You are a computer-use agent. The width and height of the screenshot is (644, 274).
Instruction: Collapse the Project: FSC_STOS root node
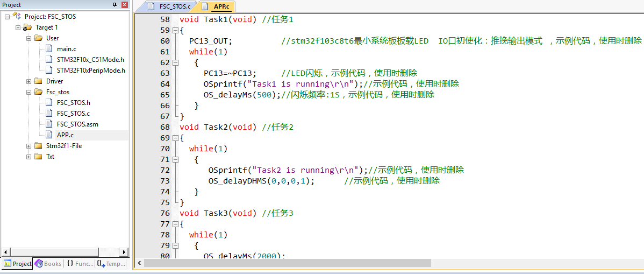tap(8, 17)
